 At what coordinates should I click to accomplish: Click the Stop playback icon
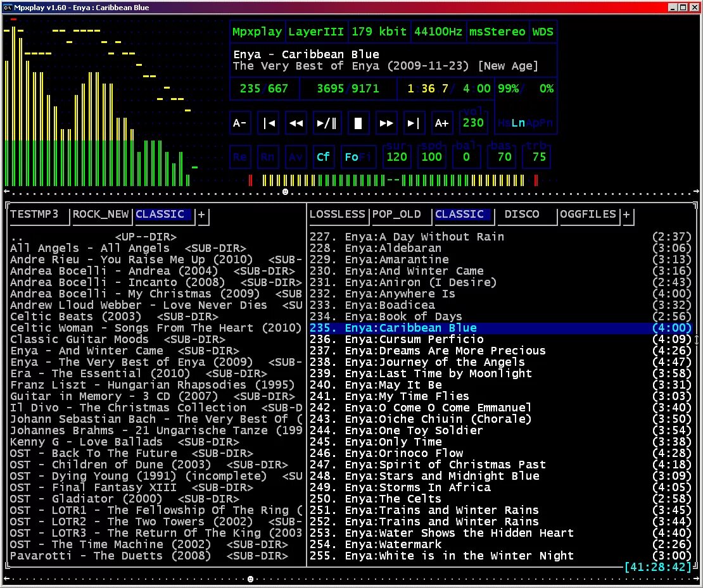[358, 123]
